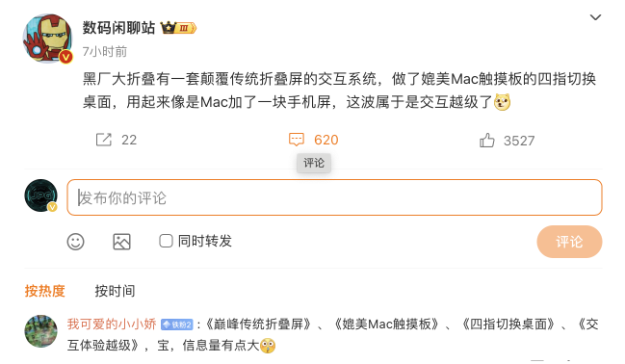Click the 发布你的评论 input field
Image resolution: width=625 pixels, height=364 pixels.
pyautogui.click(x=334, y=197)
